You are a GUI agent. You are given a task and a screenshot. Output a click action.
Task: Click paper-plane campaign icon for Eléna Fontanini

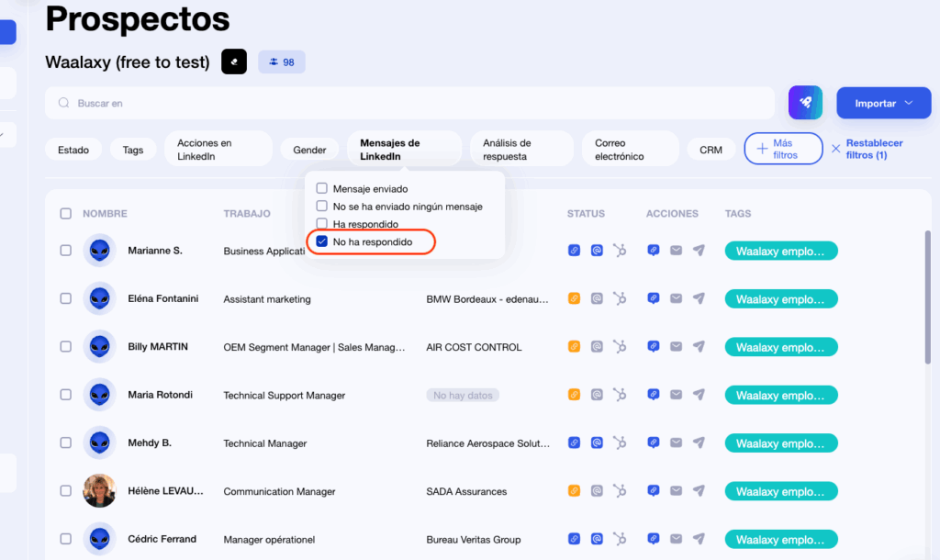tap(699, 298)
